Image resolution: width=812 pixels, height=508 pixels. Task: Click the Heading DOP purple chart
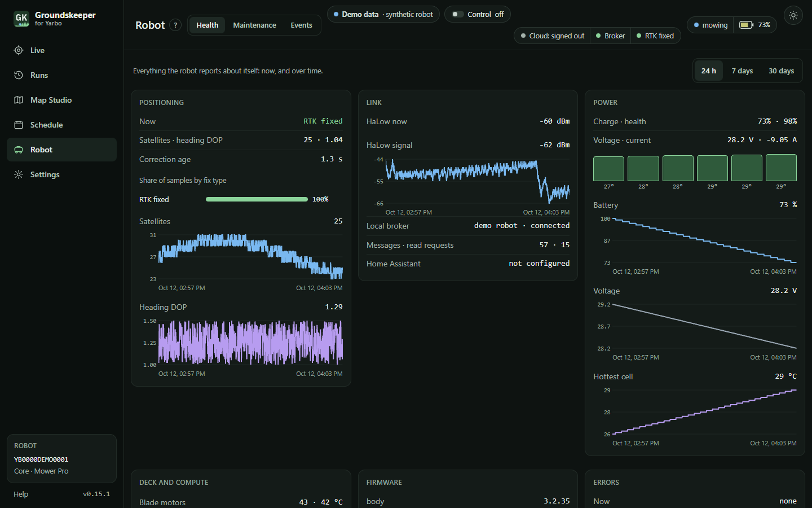[250, 343]
